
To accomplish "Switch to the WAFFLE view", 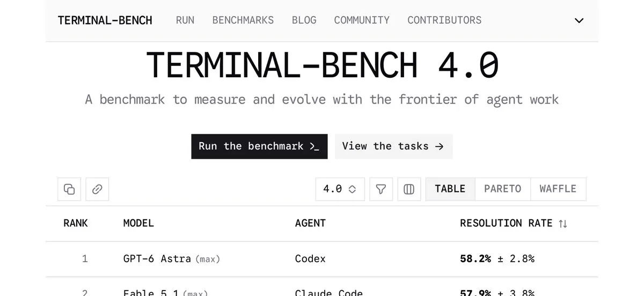I will (x=558, y=189).
